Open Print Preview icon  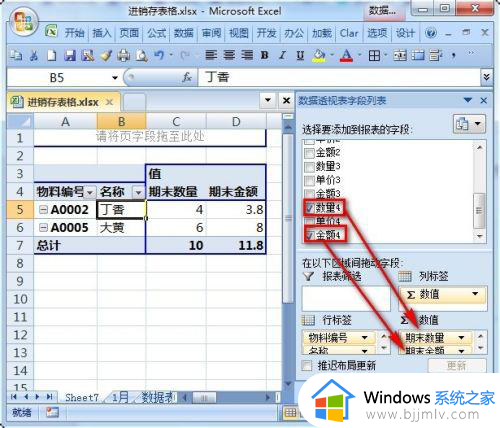142,55
